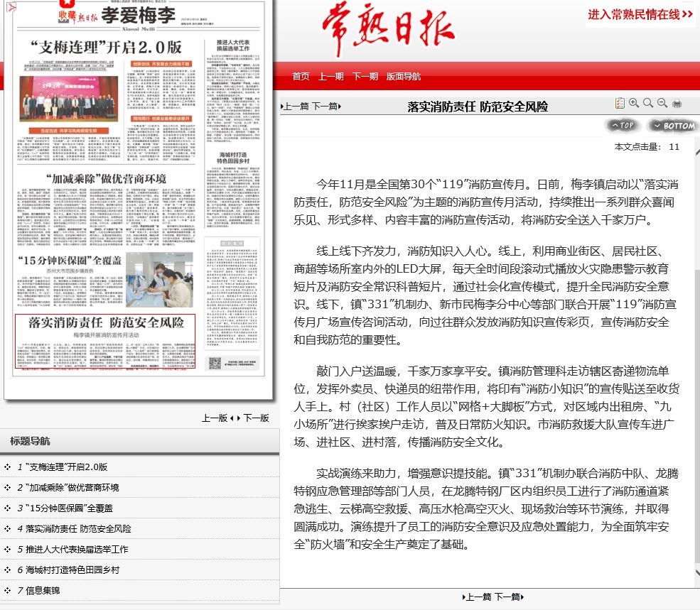This screenshot has width=700, height=610.
Task: Click the "15分钟医保圈"全覆盖 headline on the page image
Action: (x=70, y=260)
